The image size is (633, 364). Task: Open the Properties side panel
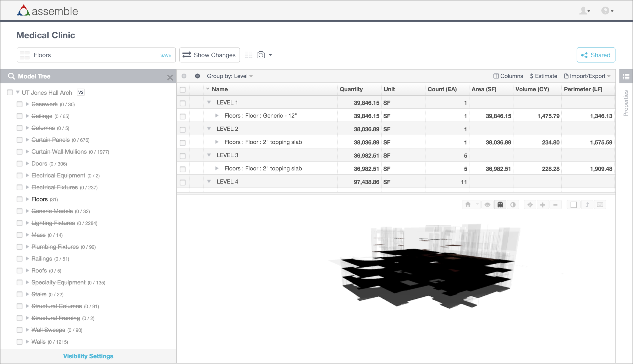[625, 103]
